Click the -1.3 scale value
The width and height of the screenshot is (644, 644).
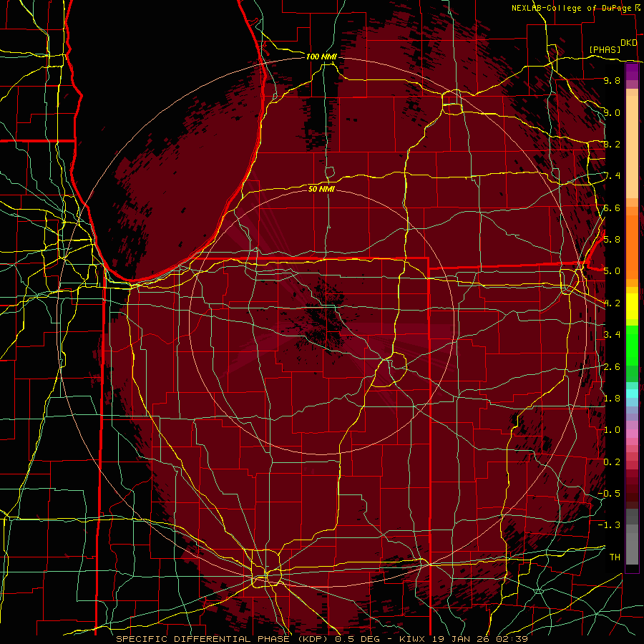[609, 525]
